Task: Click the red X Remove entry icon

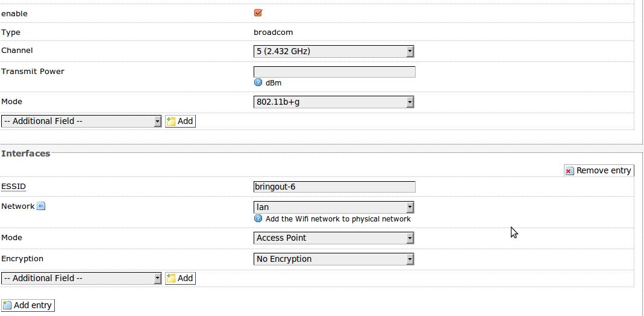Action: pos(570,171)
